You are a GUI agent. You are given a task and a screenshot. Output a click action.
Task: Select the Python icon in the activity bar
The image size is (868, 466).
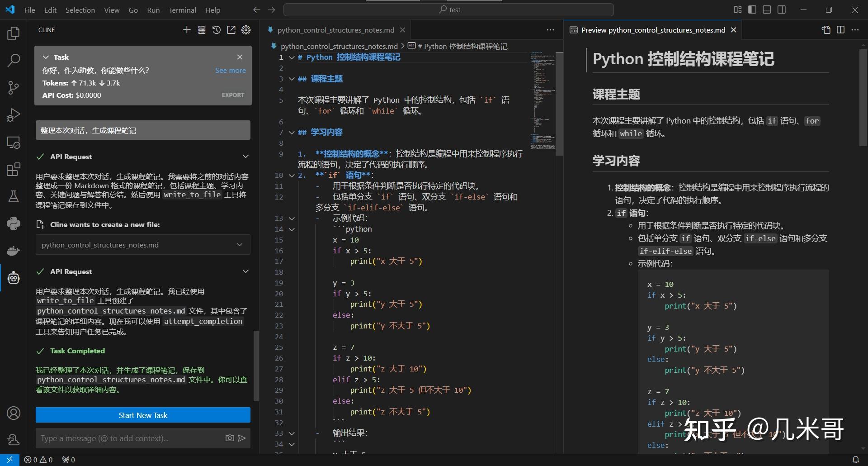coord(14,223)
